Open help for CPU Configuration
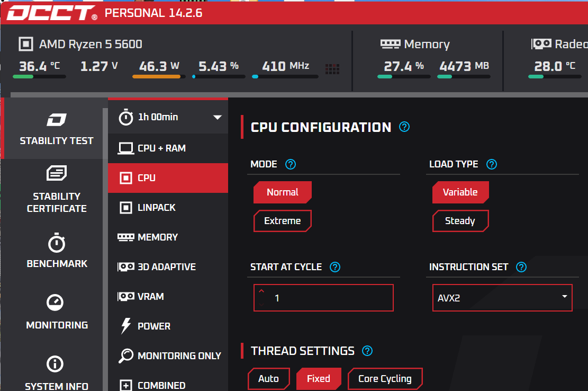The height and width of the screenshot is (391, 588). click(x=404, y=127)
